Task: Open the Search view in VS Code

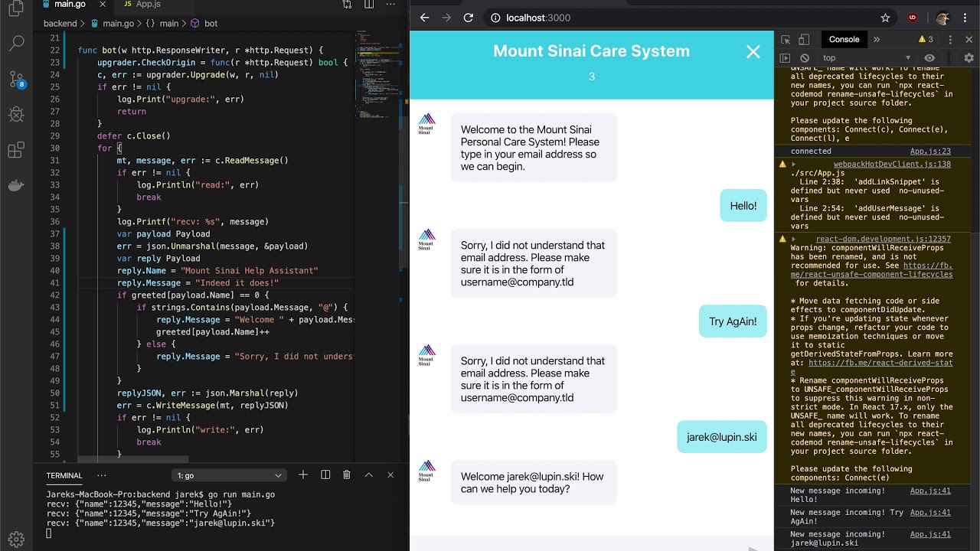Action: pos(16,43)
